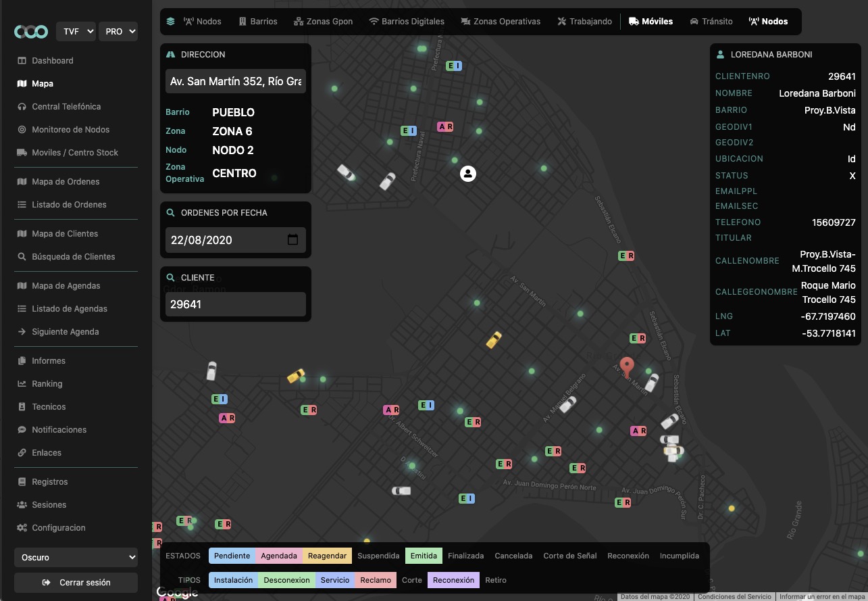The height and width of the screenshot is (601, 868).
Task: Open Informes documents icon
Action: [22, 361]
